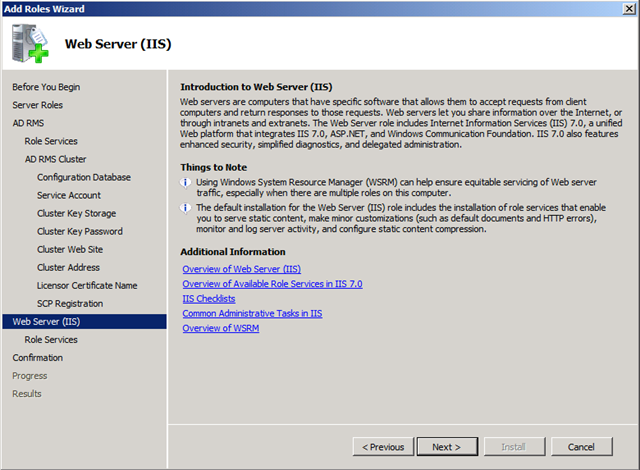Open Overview of Web Server (IIS) link
Image resolution: width=640 pixels, height=470 pixels.
242,269
